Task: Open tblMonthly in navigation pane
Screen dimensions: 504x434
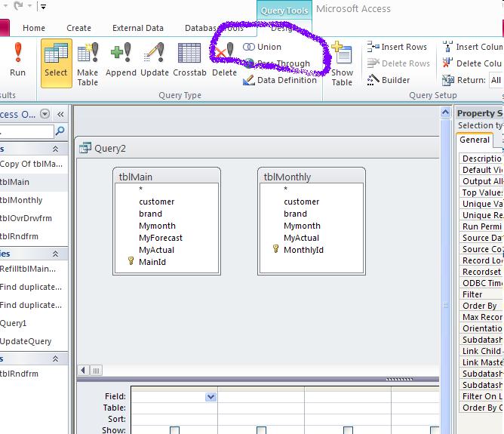Action: pos(33,200)
